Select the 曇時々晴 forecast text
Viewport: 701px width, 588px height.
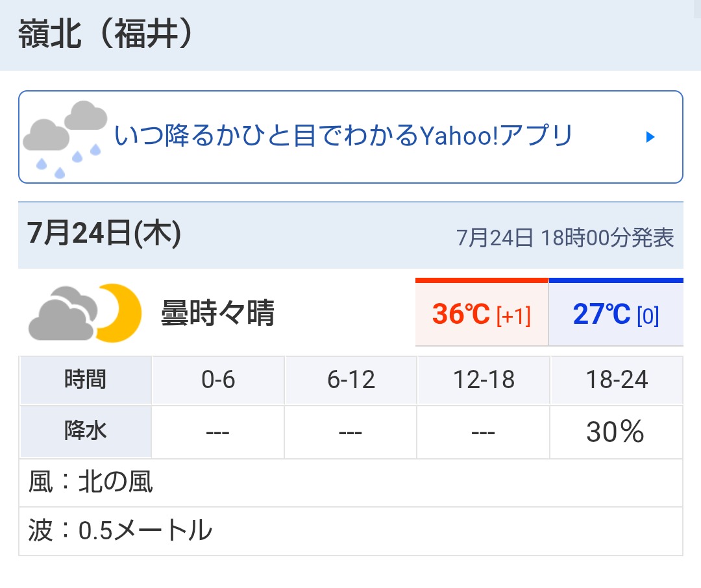217,313
